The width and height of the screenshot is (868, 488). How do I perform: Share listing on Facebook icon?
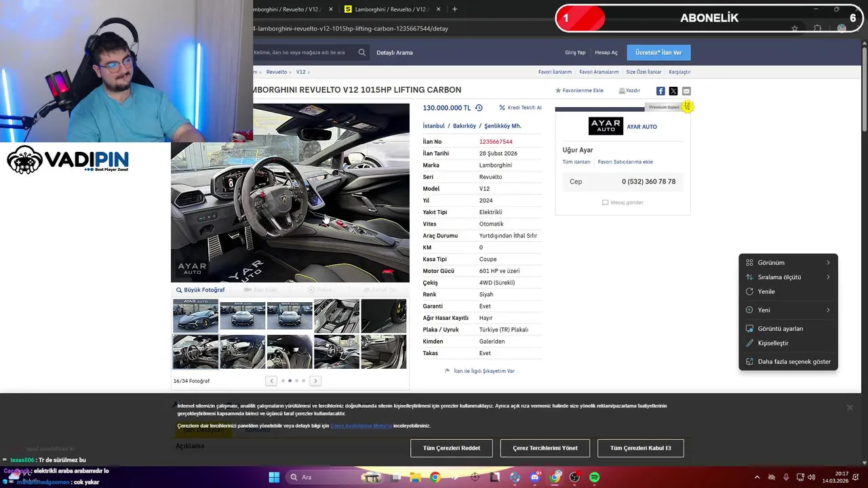[660, 91]
